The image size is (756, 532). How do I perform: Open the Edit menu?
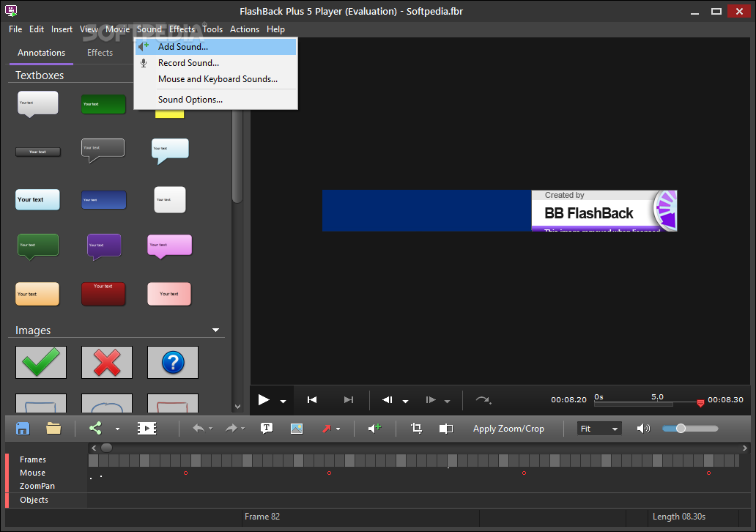(37, 29)
